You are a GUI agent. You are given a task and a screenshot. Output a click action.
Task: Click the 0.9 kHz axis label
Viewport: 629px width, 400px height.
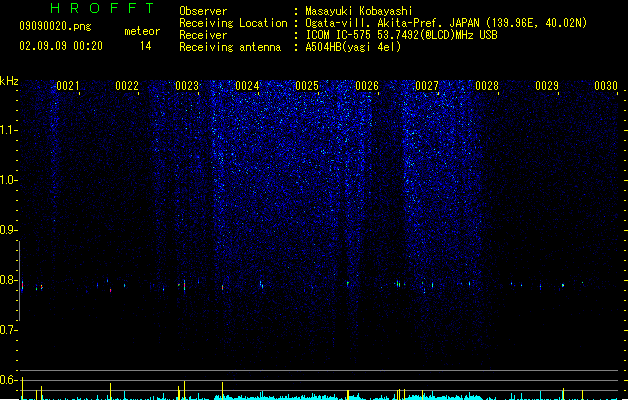point(7,230)
